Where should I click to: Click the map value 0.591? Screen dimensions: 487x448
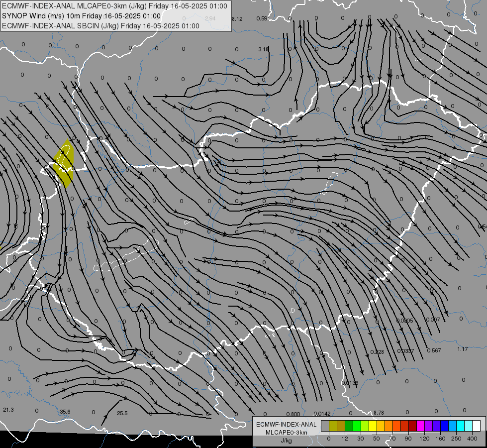[x=263, y=18]
